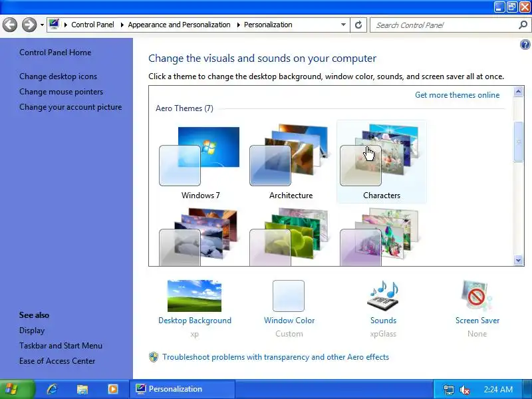Open Ease of Access Center
The height and width of the screenshot is (399, 532).
click(x=57, y=361)
